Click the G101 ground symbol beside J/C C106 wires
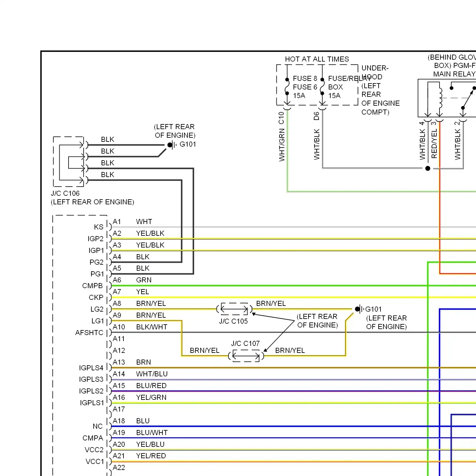This screenshot has width=476, height=476. pos(172,145)
